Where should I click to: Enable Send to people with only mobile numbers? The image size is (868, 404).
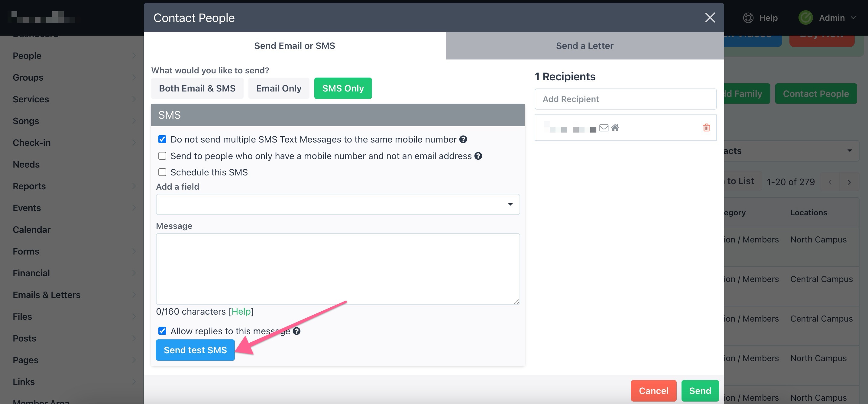pos(162,156)
